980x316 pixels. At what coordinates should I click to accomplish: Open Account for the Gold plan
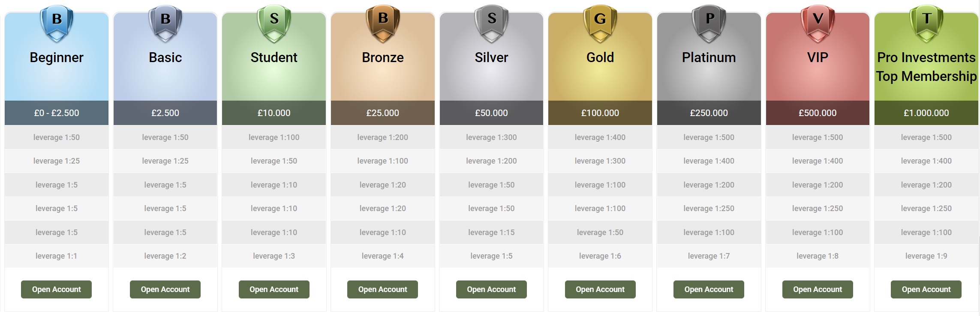[600, 289]
